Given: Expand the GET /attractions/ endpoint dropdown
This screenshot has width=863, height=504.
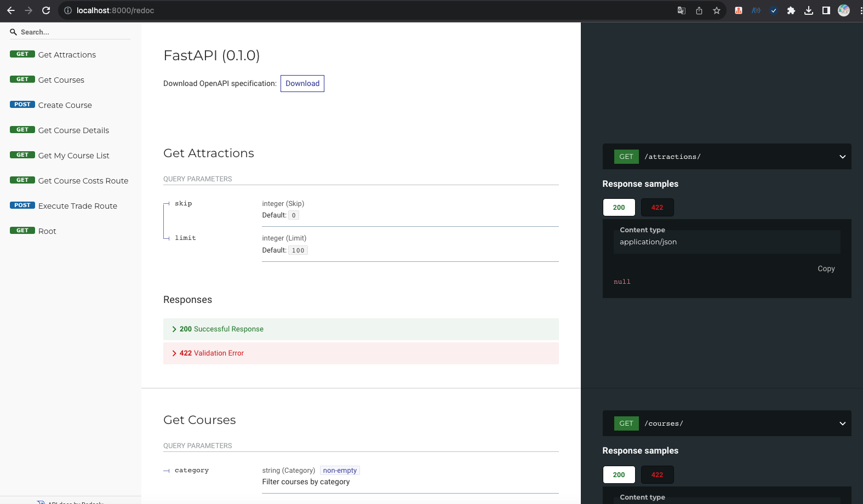Looking at the screenshot, I should tap(842, 157).
